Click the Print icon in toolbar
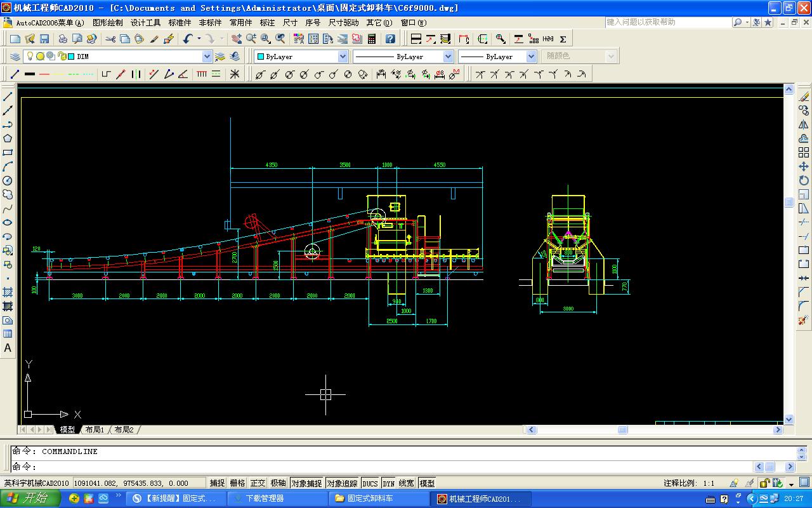 click(x=63, y=39)
